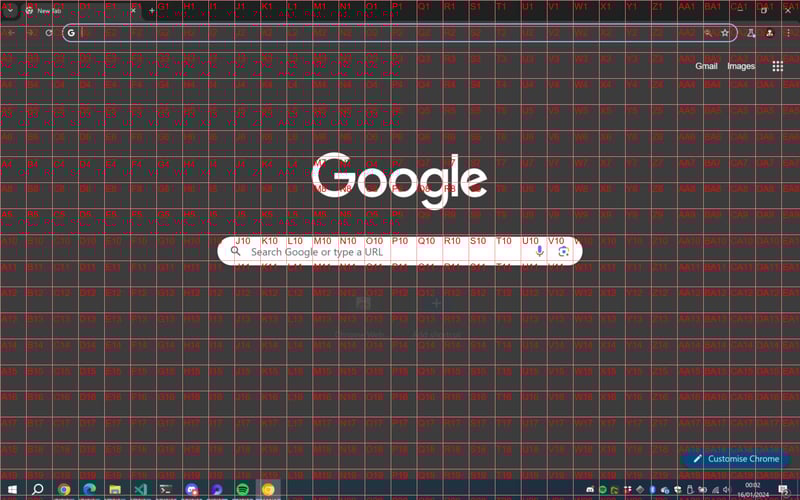Click the Spotify icon in the system tray

[603, 490]
